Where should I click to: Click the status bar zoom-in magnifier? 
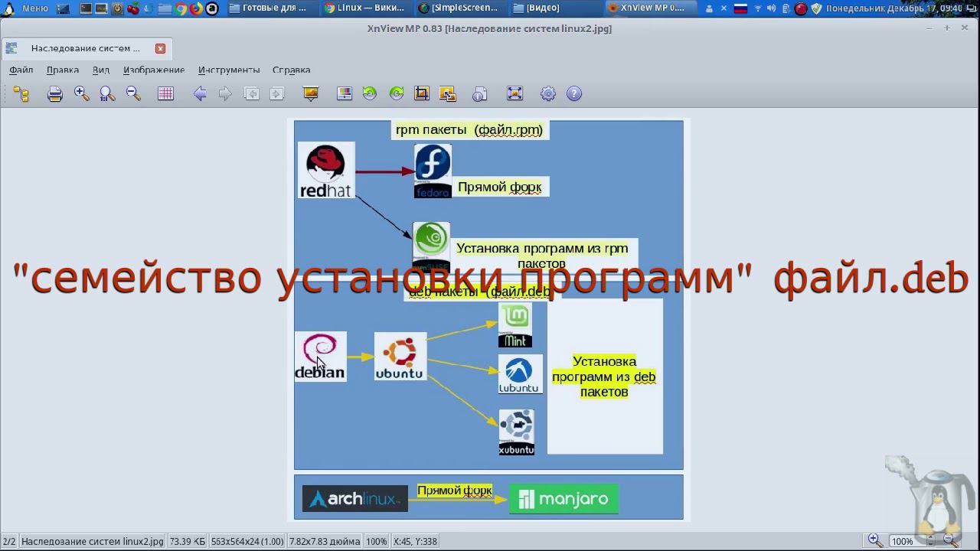(x=874, y=541)
